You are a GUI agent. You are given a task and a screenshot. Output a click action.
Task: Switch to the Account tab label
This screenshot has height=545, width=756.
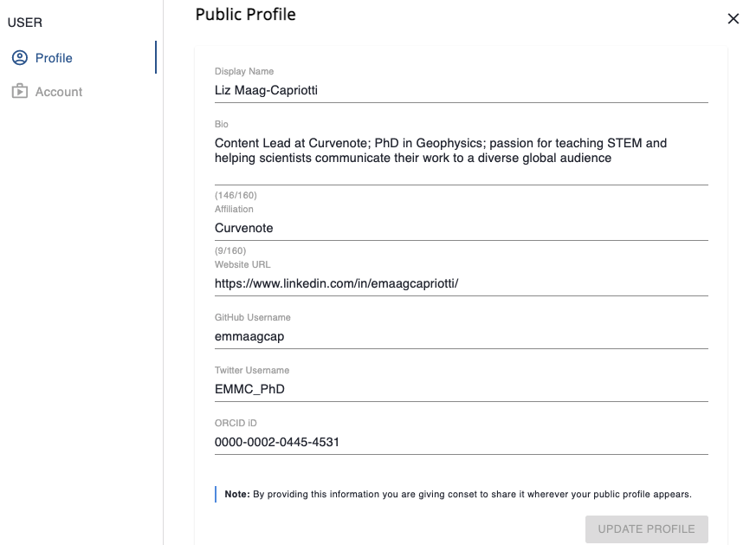click(x=59, y=92)
